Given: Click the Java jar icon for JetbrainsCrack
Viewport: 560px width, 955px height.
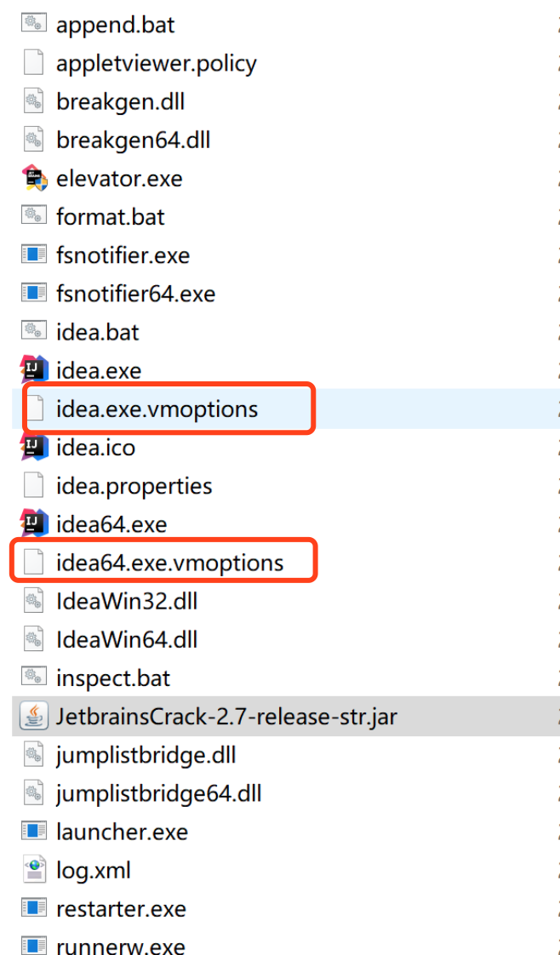Looking at the screenshot, I should click(x=33, y=717).
